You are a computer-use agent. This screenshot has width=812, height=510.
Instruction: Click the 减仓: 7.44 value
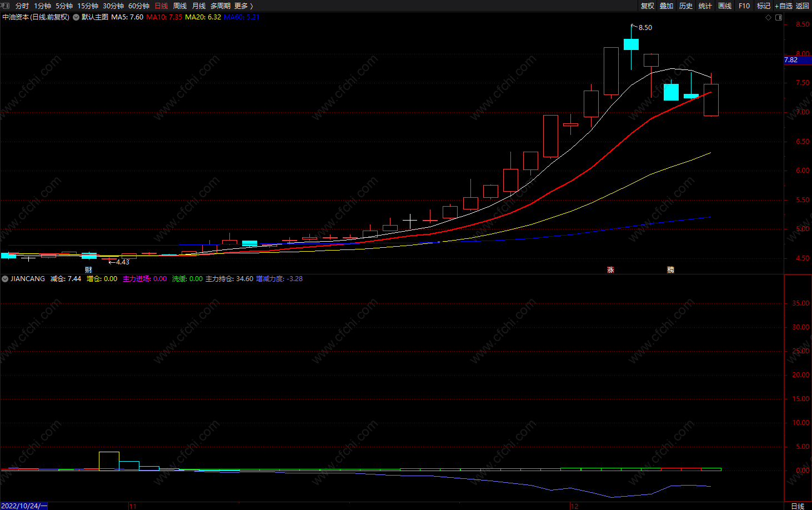point(66,279)
